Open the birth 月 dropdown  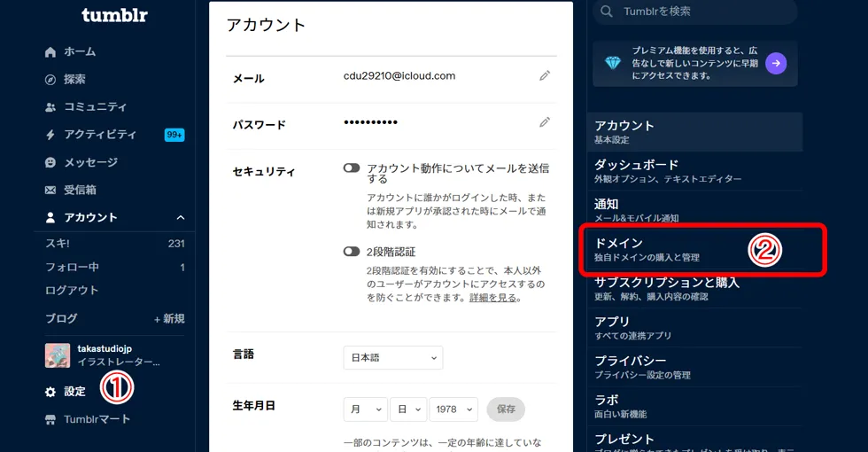pyautogui.click(x=365, y=409)
